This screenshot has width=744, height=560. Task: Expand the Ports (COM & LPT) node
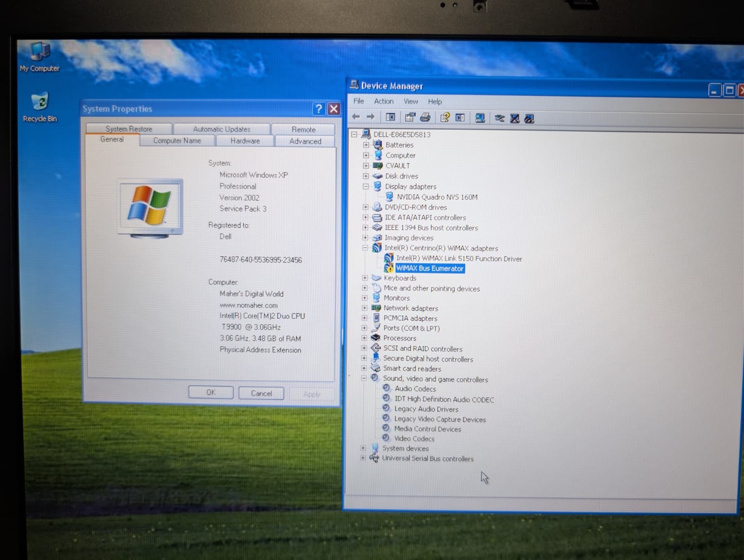click(x=365, y=328)
